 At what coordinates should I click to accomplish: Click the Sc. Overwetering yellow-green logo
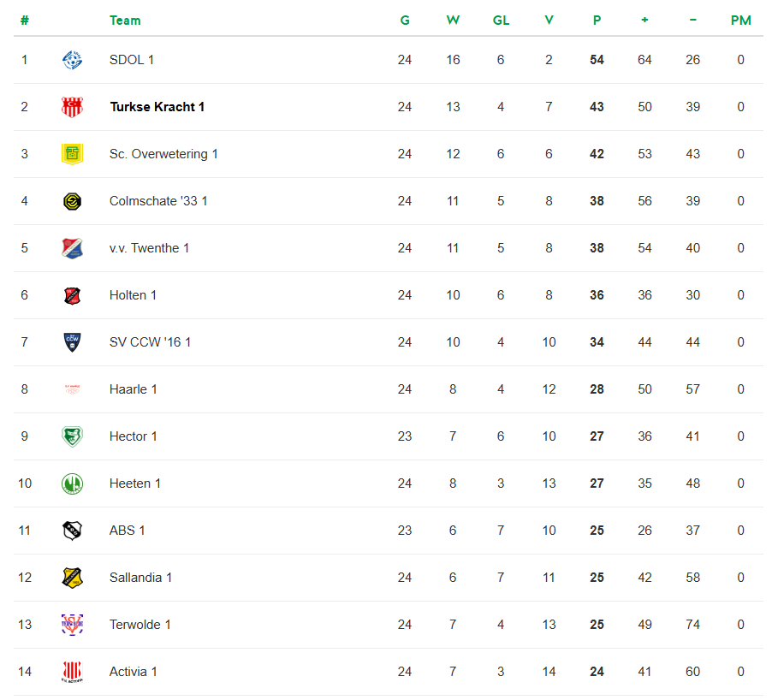point(73,154)
